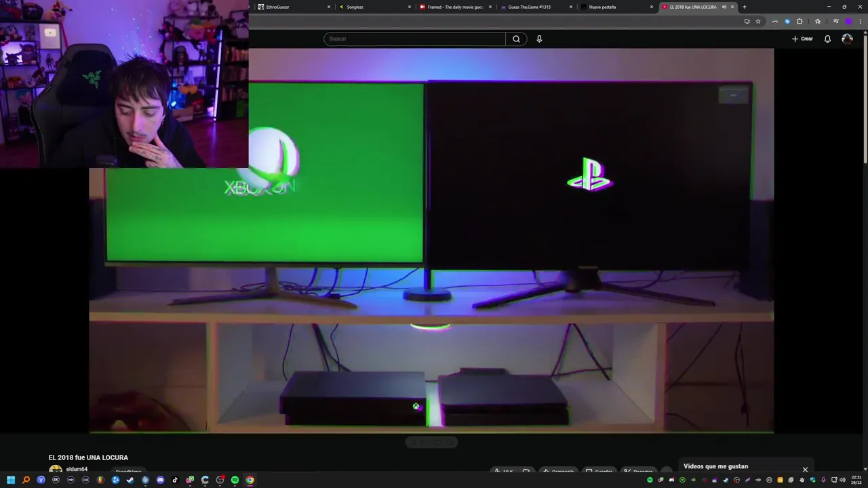Click the video title EL 2018 fue UNA LOCURA

88,457
